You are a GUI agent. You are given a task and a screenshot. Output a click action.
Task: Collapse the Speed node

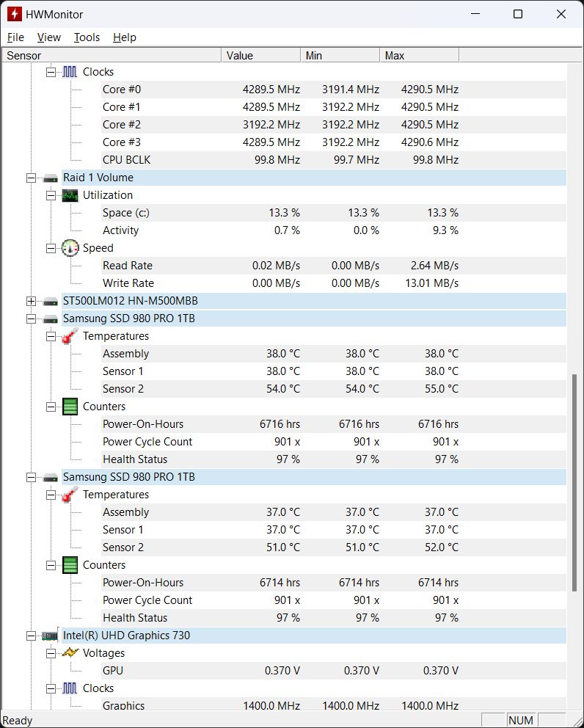[x=51, y=248]
